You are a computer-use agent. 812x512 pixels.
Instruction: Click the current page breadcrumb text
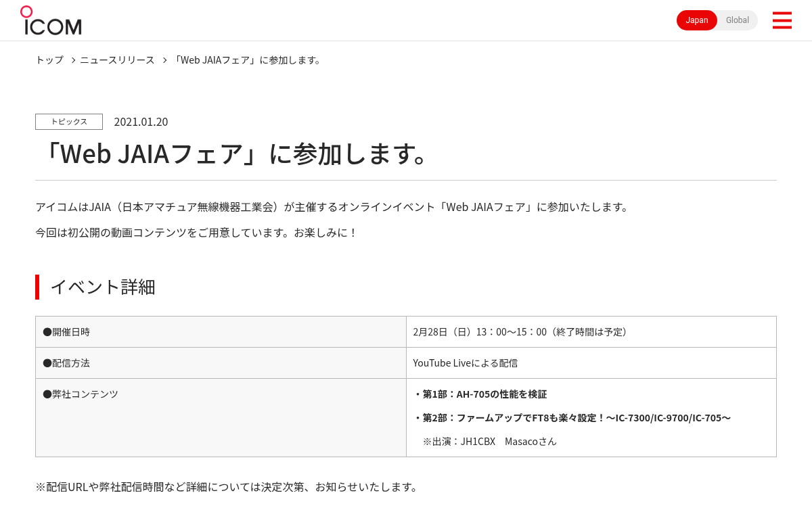pos(248,60)
